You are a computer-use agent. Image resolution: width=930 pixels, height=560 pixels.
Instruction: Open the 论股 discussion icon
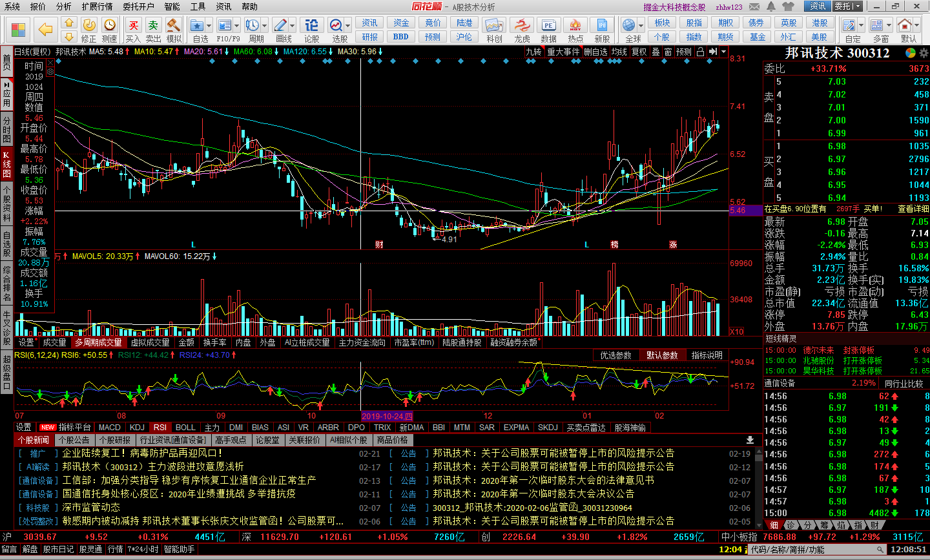tap(312, 25)
